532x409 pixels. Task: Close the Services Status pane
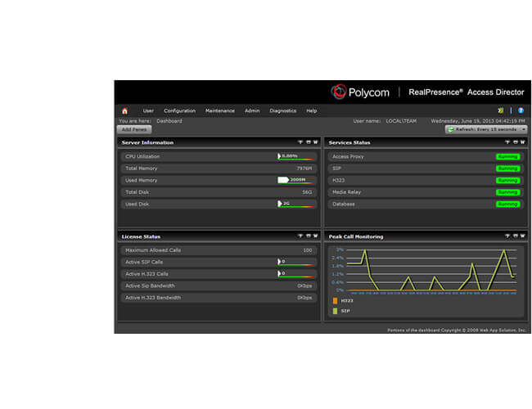click(522, 142)
